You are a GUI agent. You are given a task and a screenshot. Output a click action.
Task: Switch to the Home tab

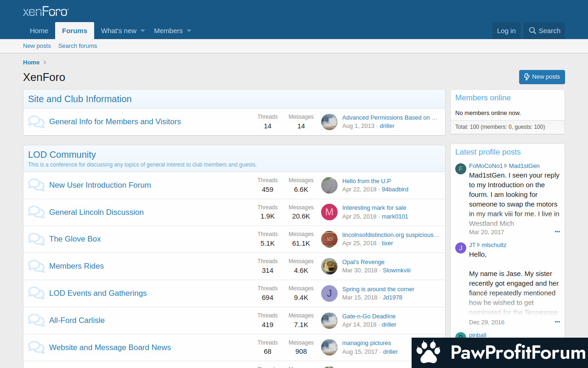point(39,31)
